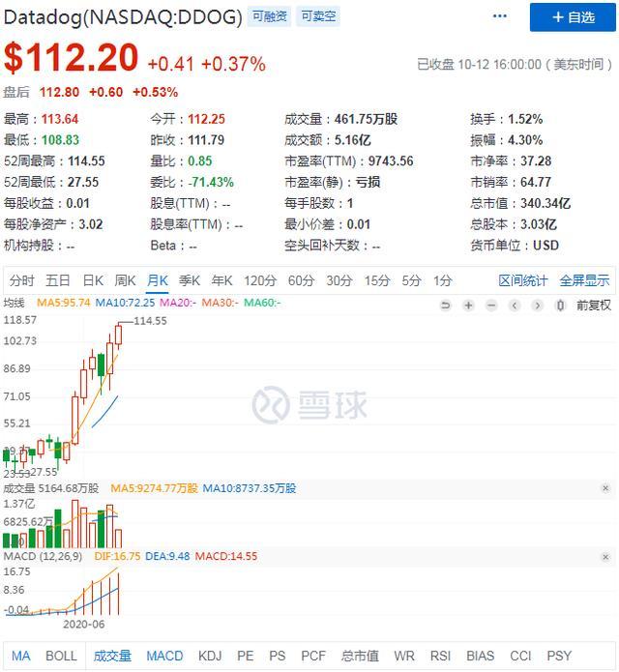Toggle the WR indicator
Screen dimensions: 619x672
point(404,656)
